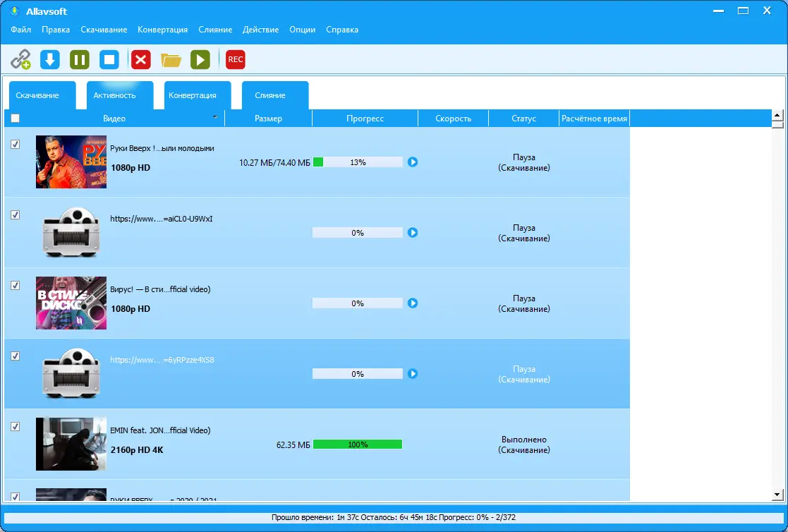Click '1080p HD' label under Вирус! title
The width and height of the screenshot is (788, 532).
(131, 309)
